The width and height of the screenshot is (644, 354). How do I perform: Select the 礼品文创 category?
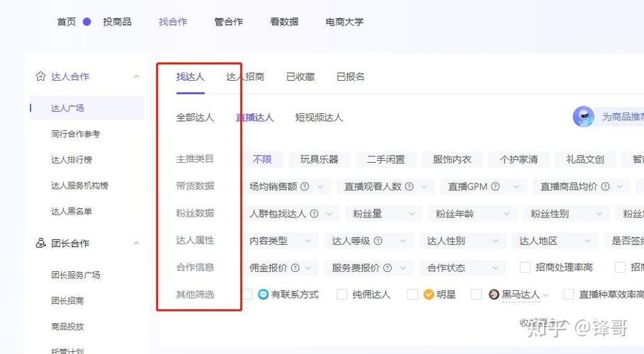[x=585, y=159]
